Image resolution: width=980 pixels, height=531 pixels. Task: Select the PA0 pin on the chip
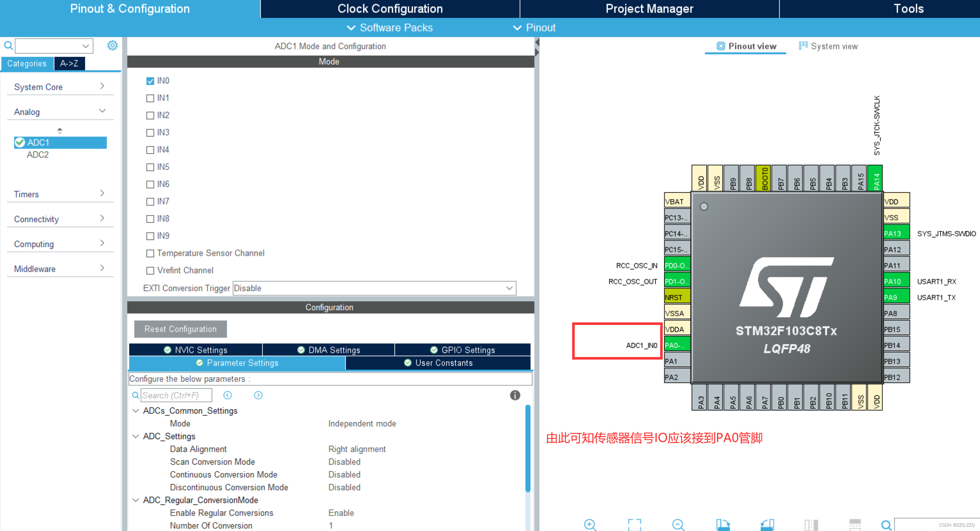(677, 345)
